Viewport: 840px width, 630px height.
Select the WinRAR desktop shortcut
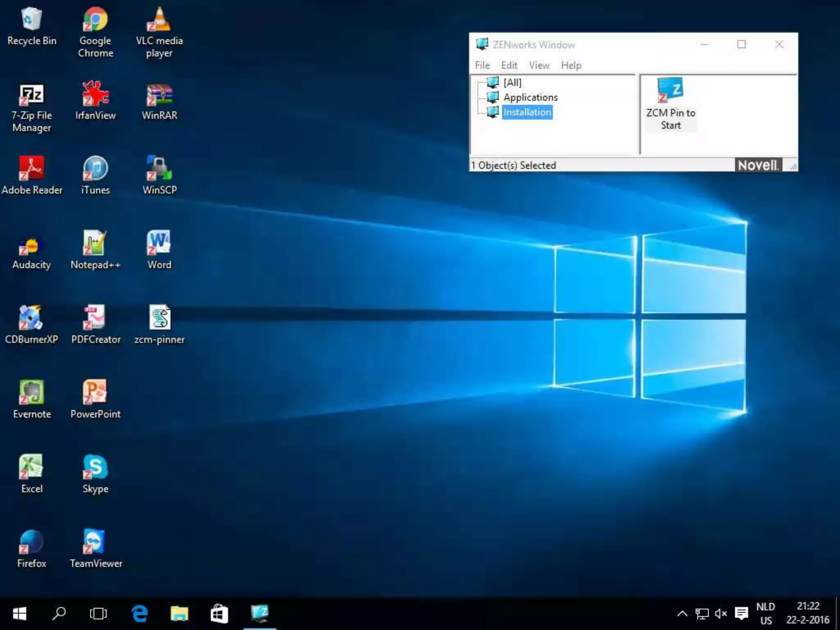click(159, 101)
